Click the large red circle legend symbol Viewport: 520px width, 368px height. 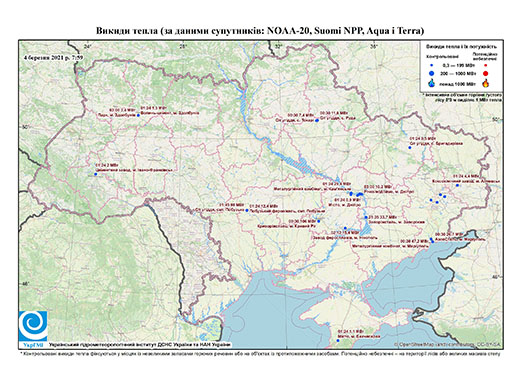point(486,73)
